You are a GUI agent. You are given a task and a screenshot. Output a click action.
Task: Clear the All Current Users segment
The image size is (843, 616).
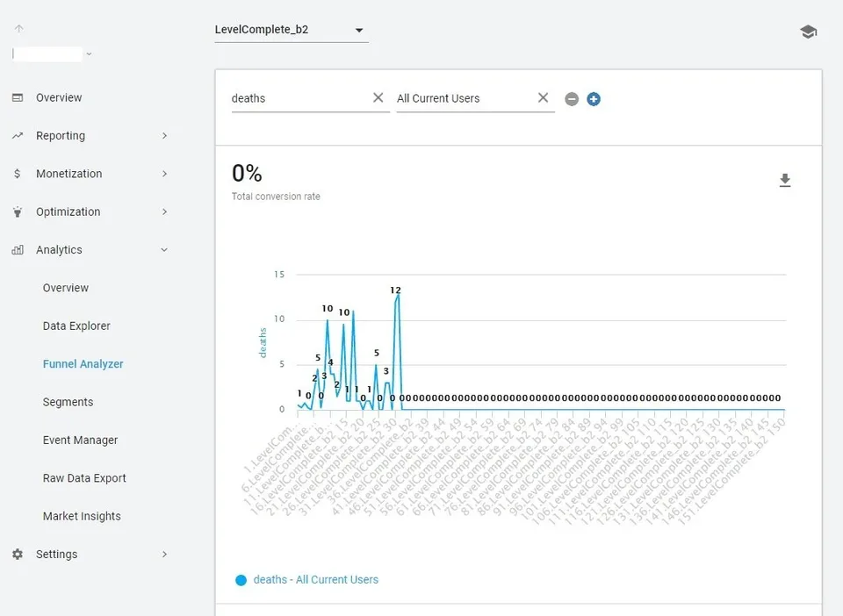pos(543,97)
